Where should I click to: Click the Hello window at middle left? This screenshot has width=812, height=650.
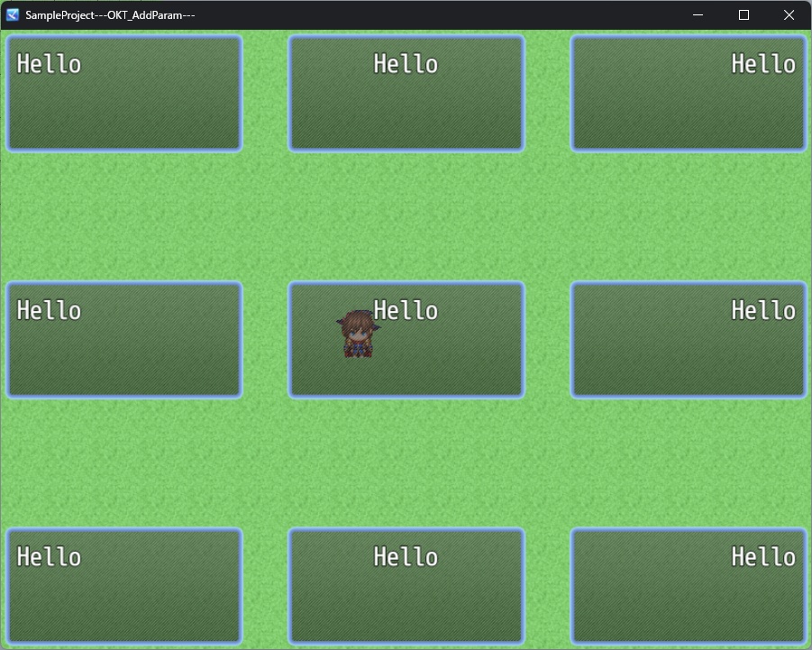pyautogui.click(x=124, y=340)
